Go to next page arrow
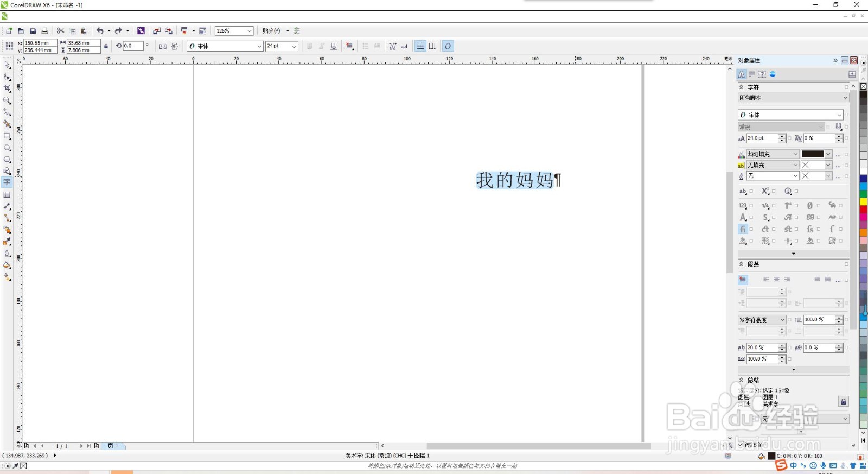The height and width of the screenshot is (474, 868). (x=81, y=446)
